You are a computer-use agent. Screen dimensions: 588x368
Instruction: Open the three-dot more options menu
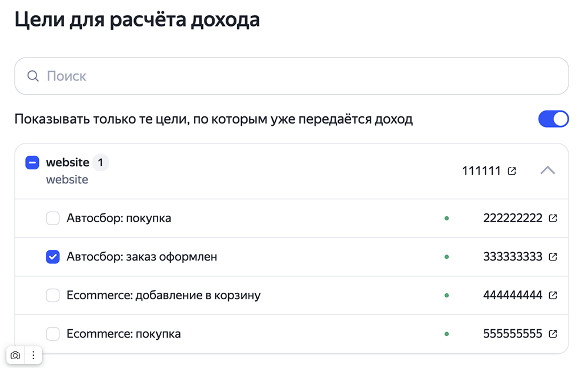point(34,355)
